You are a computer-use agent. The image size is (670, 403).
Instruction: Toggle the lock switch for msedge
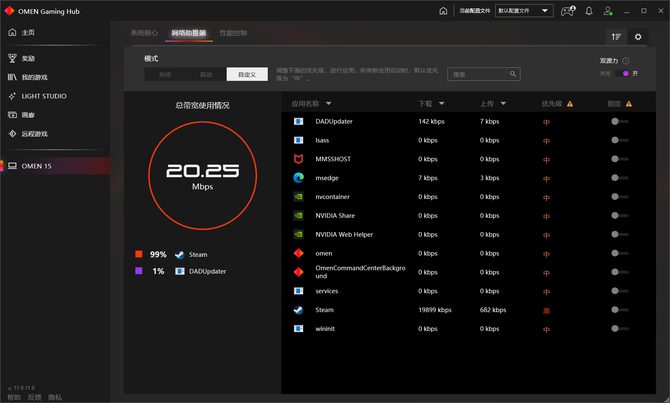click(x=620, y=178)
